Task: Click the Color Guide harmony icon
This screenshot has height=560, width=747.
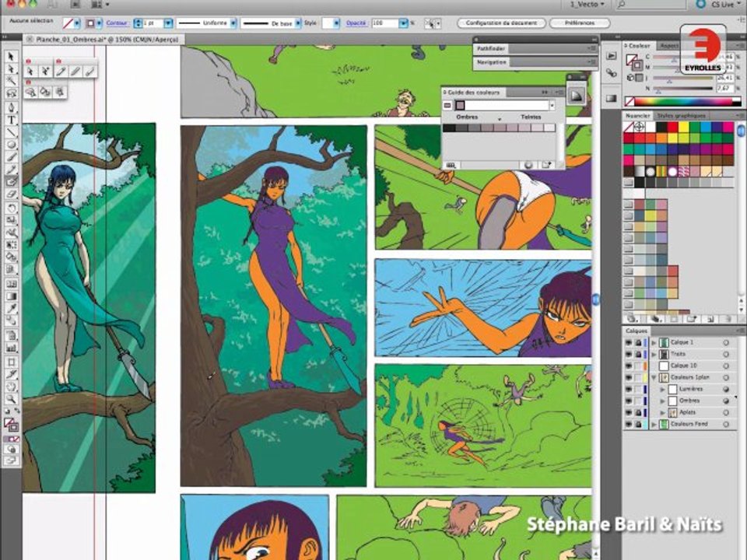Action: (x=577, y=96)
